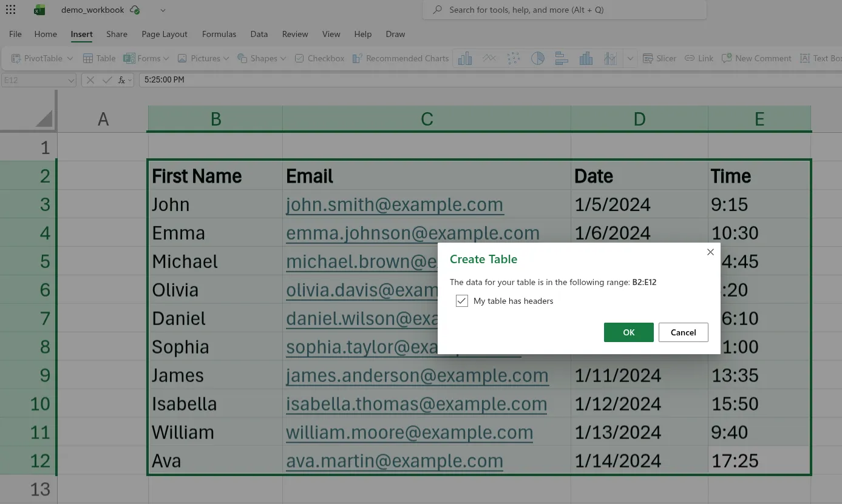Viewport: 842px width, 504px height.
Task: Select the scatter chart icon
Action: pos(514,58)
